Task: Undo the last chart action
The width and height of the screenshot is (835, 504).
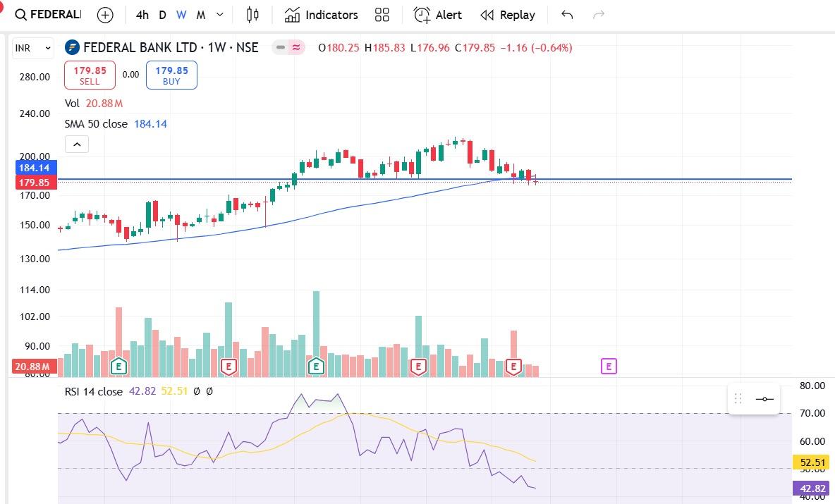Action: pos(567,15)
